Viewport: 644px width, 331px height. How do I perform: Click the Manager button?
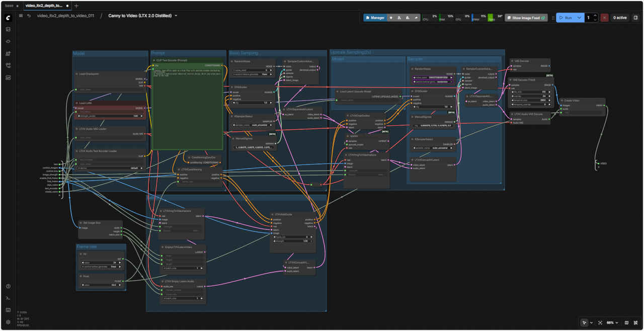pos(374,18)
